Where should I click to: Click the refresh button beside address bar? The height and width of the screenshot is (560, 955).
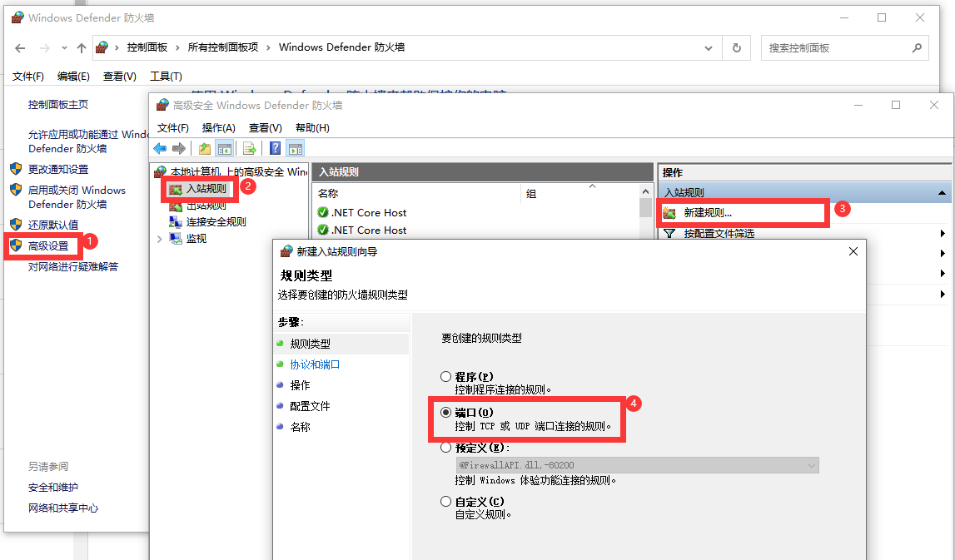point(736,48)
